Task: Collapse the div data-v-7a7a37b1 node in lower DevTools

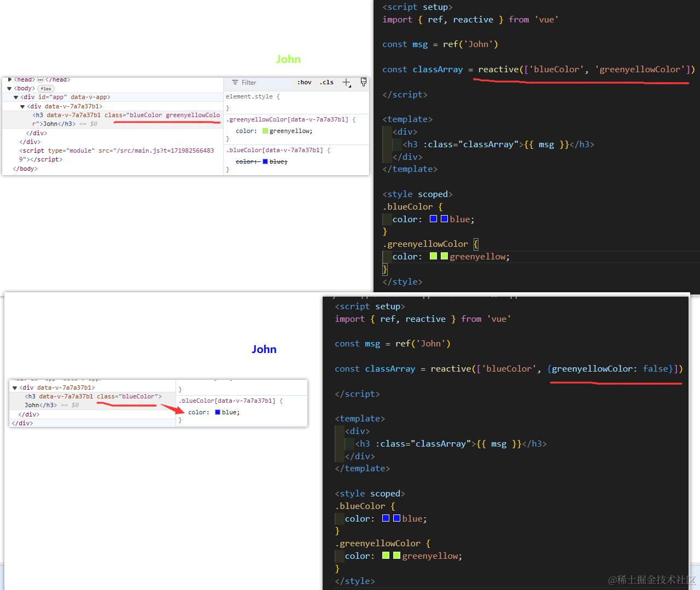Action: point(15,388)
